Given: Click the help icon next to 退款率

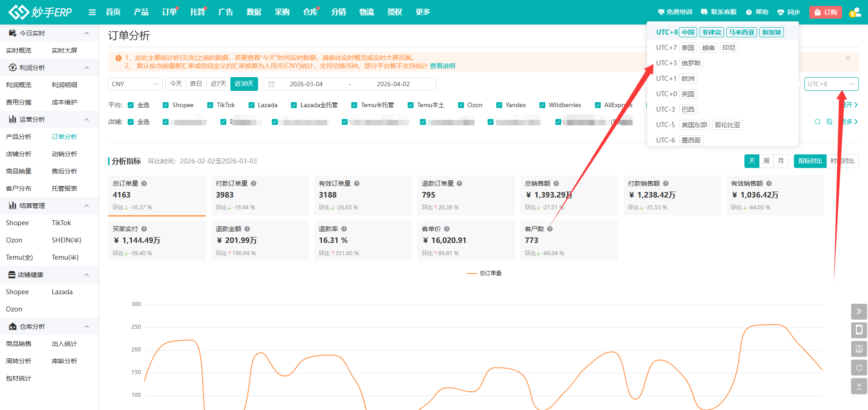Looking at the screenshot, I should pos(344,229).
